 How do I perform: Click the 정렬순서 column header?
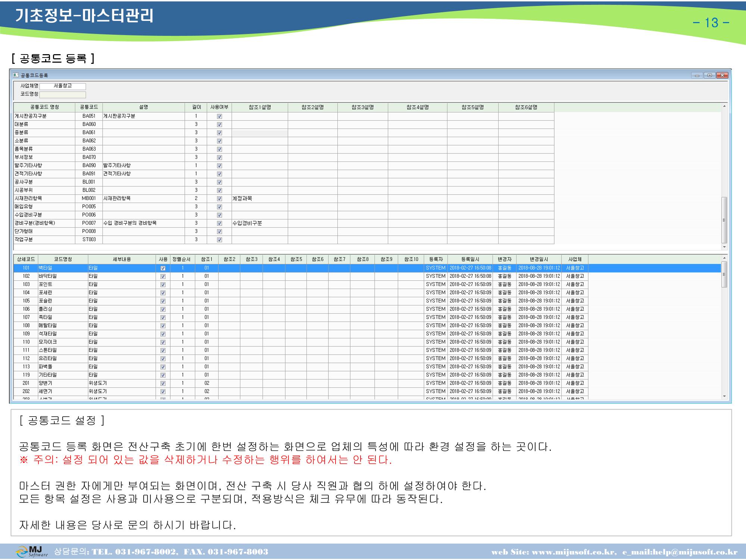[182, 259]
